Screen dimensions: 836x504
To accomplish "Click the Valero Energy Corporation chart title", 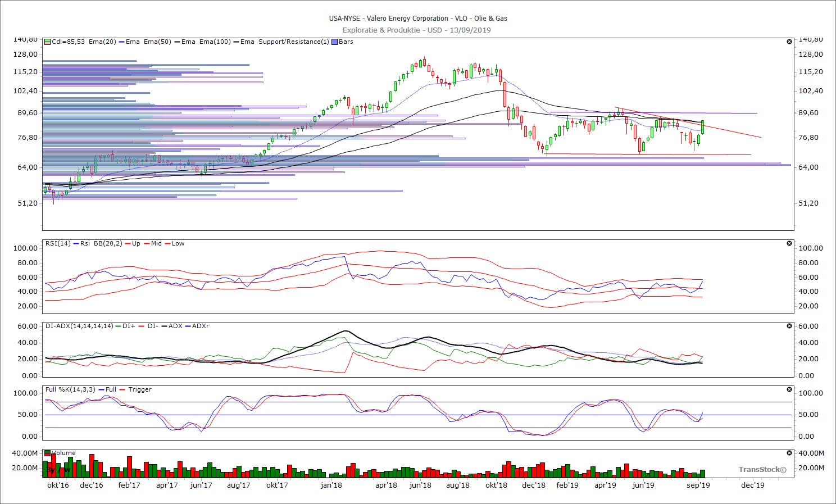I will pos(418,19).
